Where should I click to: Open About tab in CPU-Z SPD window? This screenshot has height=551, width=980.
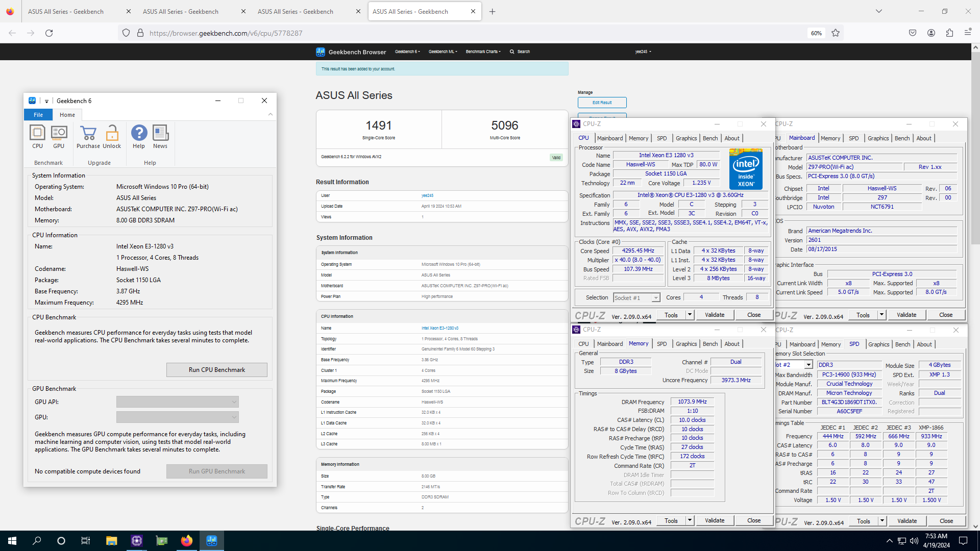(x=924, y=344)
